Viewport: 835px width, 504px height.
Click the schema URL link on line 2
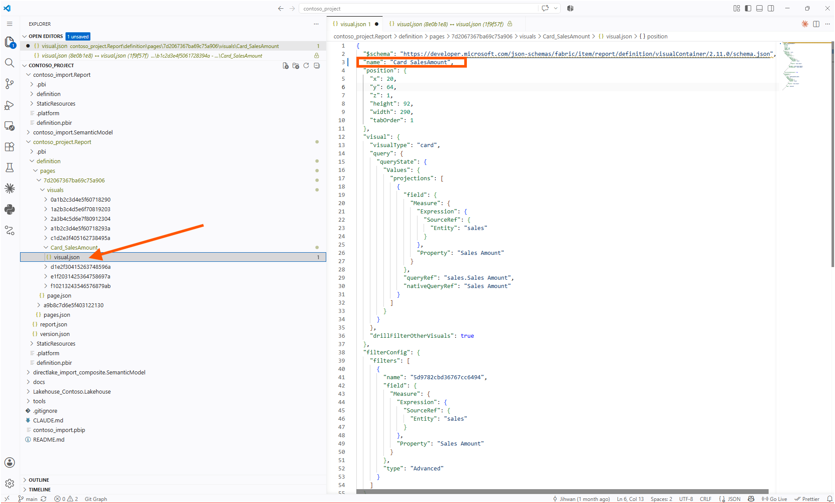coord(587,54)
